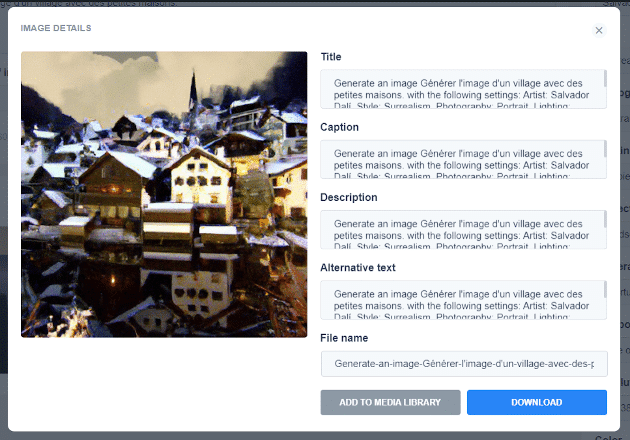Image resolution: width=630 pixels, height=440 pixels.
Task: Close the Image Details dialog
Action: pos(599,31)
